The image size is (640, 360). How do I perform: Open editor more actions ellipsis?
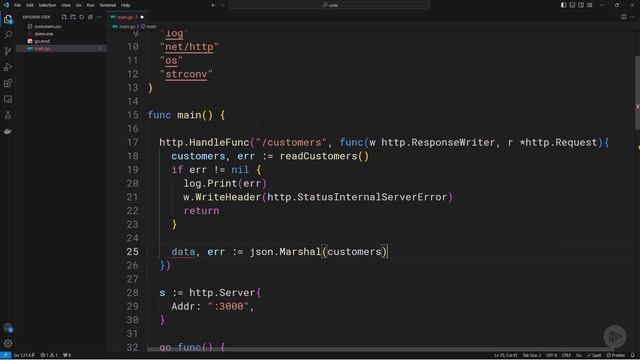pos(632,17)
